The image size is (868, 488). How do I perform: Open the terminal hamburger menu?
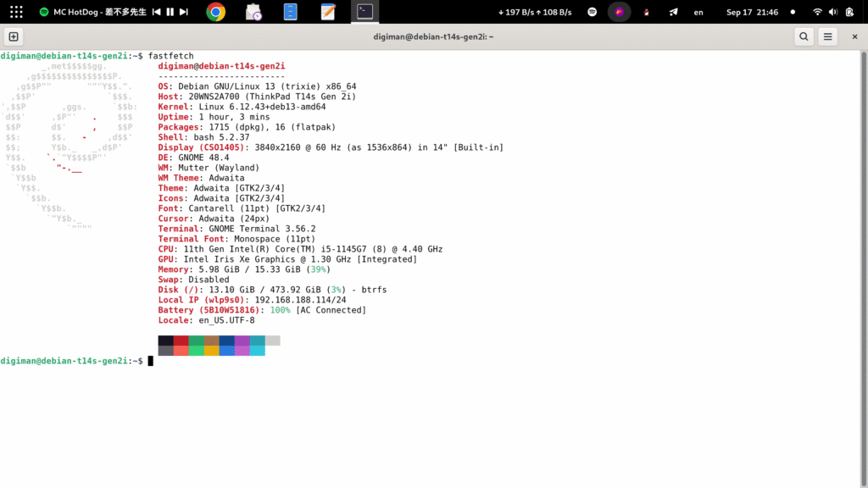(827, 36)
